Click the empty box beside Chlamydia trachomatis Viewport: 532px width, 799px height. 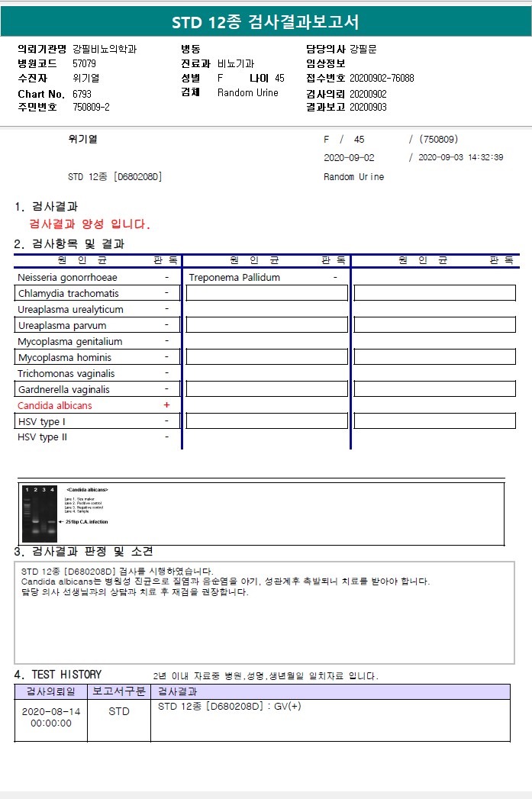coord(267,293)
